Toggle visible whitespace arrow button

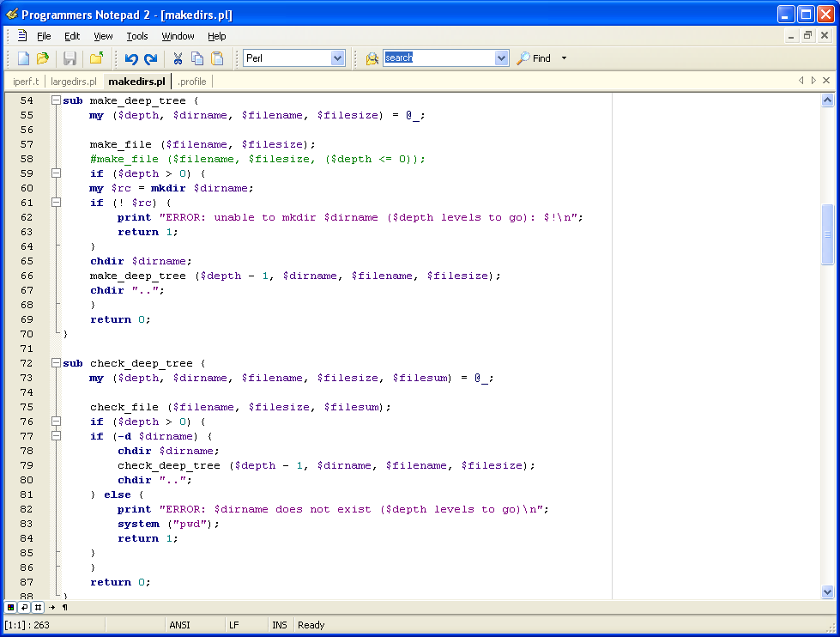tap(52, 608)
